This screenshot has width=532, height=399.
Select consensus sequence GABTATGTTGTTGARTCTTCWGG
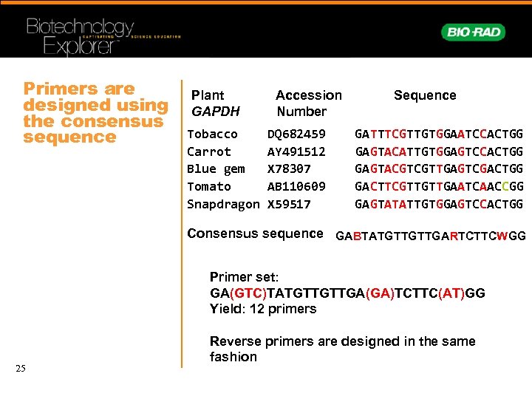431,236
